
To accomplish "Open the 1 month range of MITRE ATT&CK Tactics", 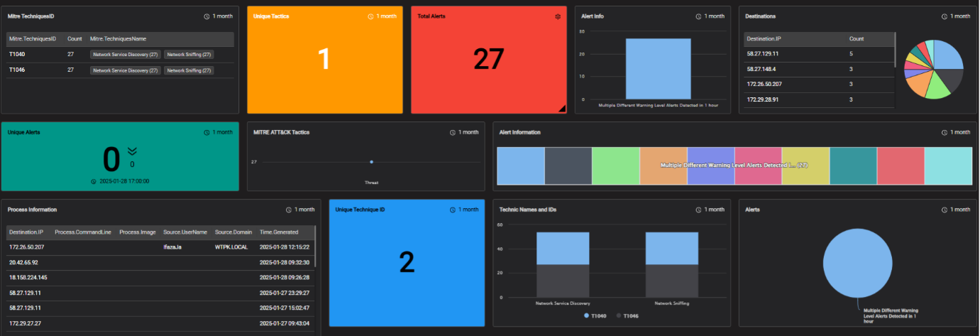I will coord(468,132).
